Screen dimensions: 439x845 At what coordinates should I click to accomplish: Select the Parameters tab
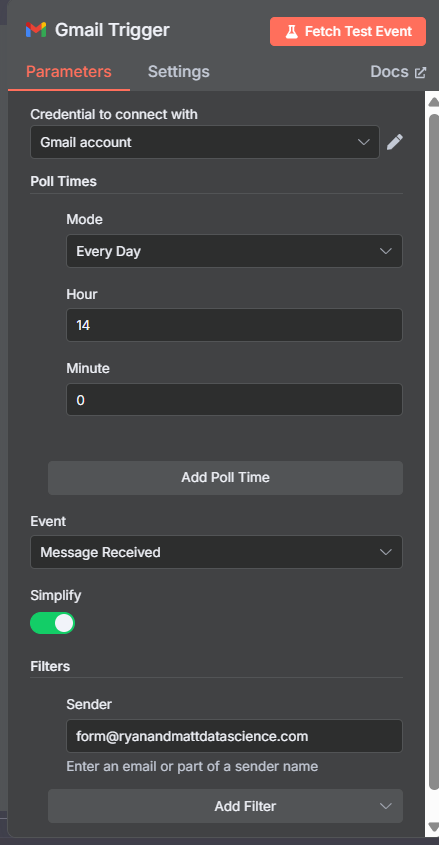[69, 72]
